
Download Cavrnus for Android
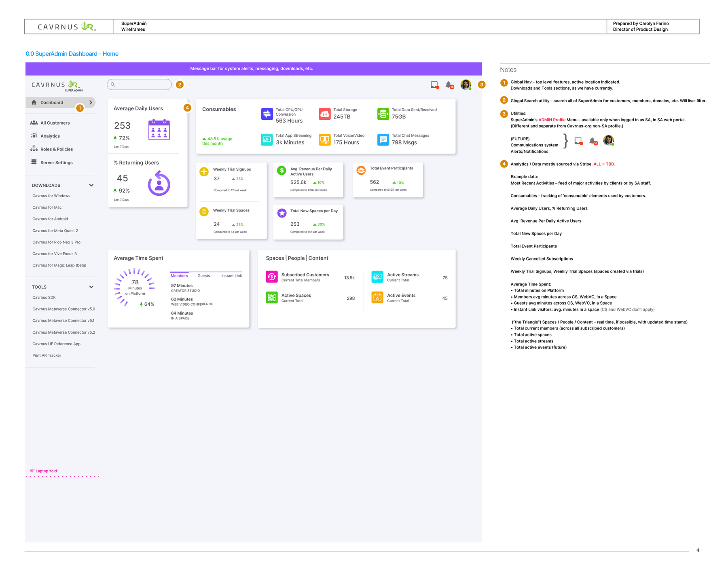tap(50, 219)
